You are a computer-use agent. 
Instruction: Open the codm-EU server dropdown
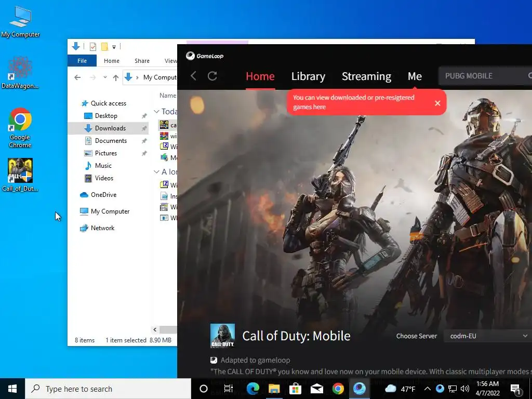pyautogui.click(x=488, y=336)
